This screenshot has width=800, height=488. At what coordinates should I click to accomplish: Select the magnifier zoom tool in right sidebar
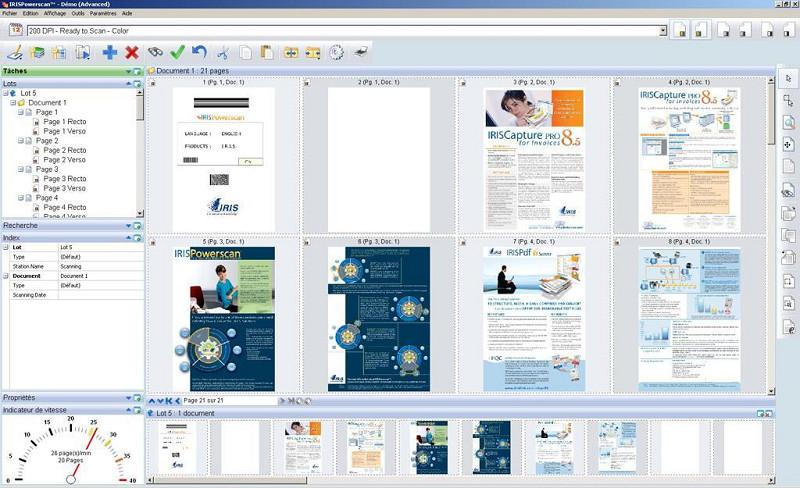coord(788,123)
